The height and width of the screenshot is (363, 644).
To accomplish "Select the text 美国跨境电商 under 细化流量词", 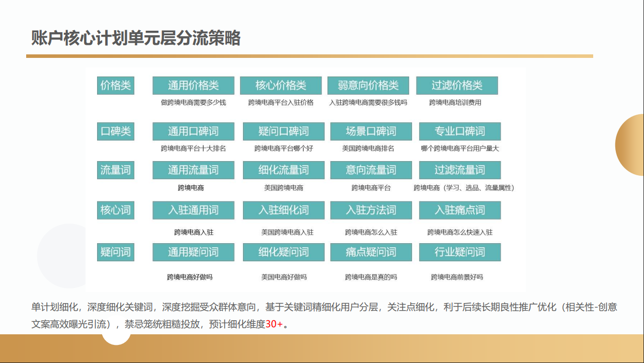I will click(x=284, y=188).
